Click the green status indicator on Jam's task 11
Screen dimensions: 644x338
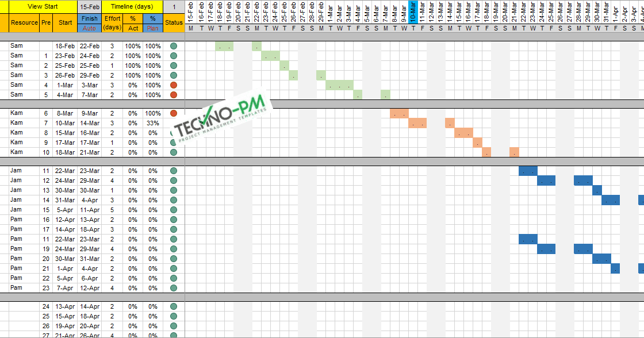point(174,171)
